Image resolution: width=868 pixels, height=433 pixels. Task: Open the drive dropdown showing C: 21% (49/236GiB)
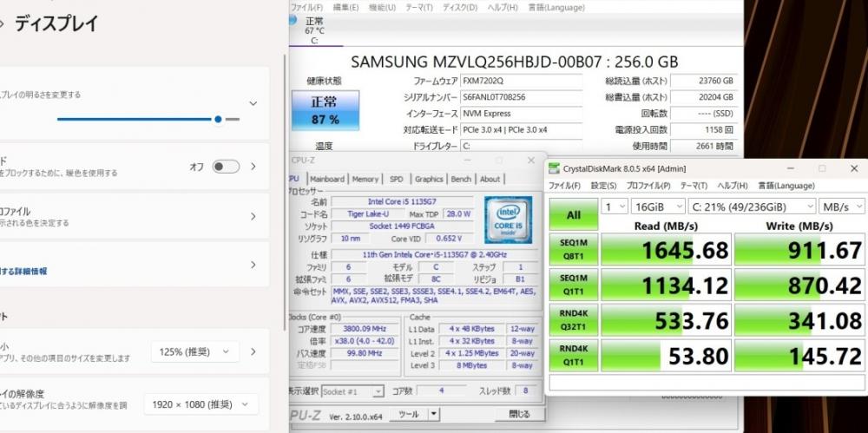tap(753, 207)
